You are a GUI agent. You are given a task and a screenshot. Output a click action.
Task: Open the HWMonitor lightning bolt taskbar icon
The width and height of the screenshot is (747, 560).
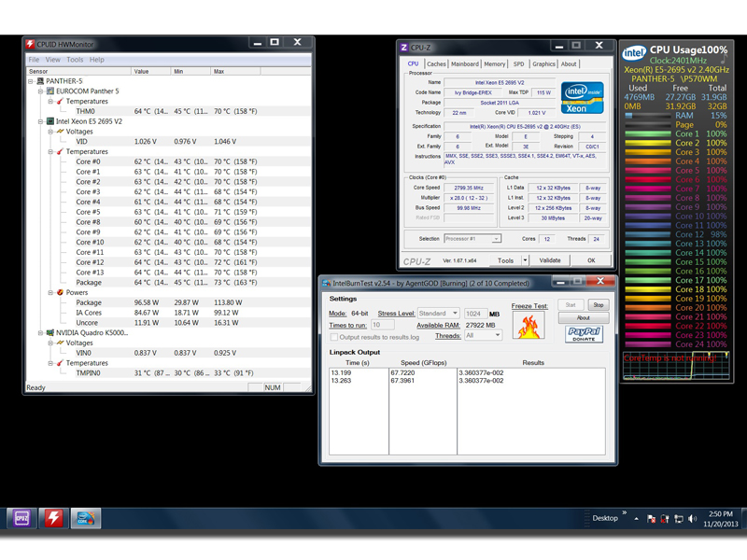point(54,518)
